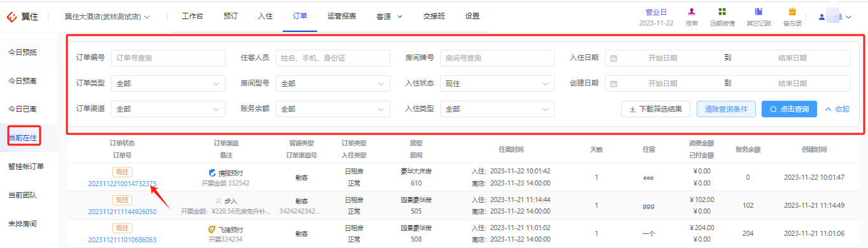
Task: Focus 订单编号 search input
Action: pyautogui.click(x=168, y=58)
